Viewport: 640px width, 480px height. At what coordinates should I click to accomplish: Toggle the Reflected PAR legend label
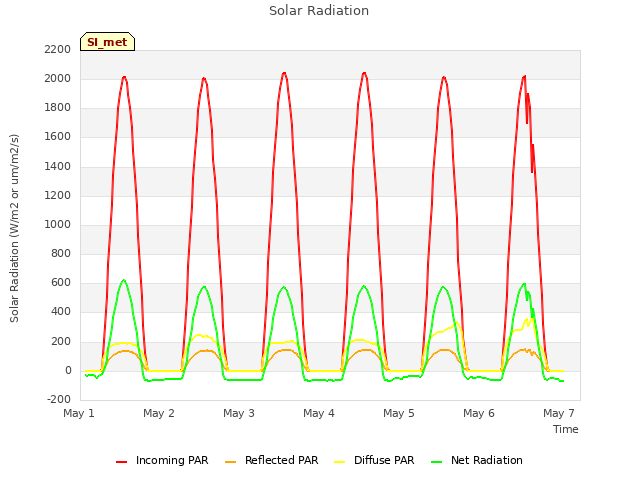tap(281, 460)
